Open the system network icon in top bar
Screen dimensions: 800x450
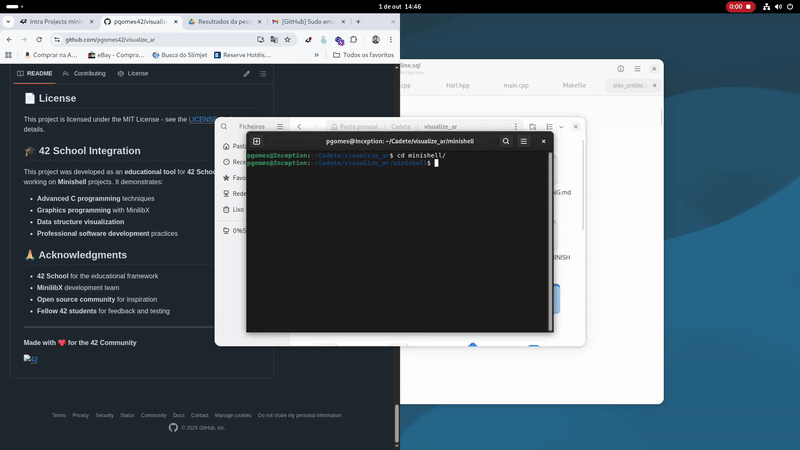[766, 7]
